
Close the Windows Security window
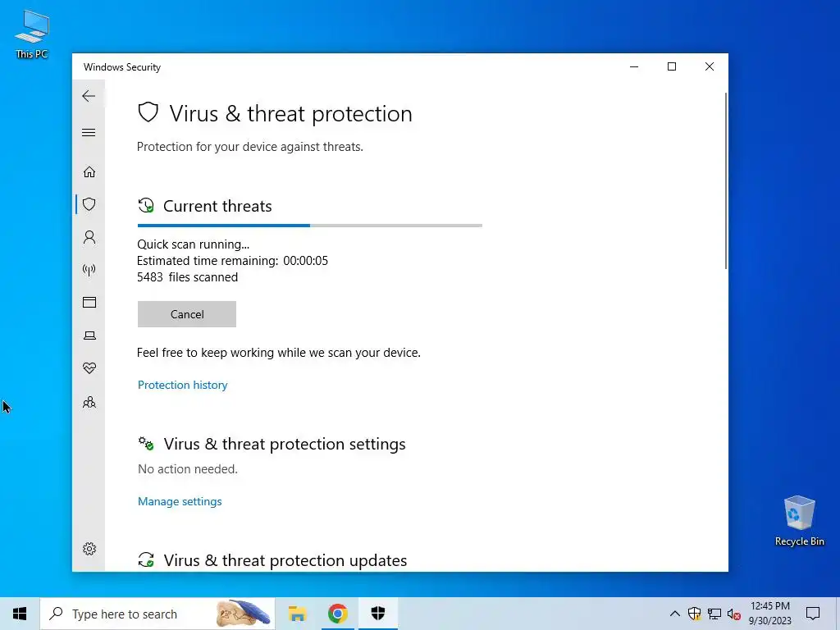(710, 66)
